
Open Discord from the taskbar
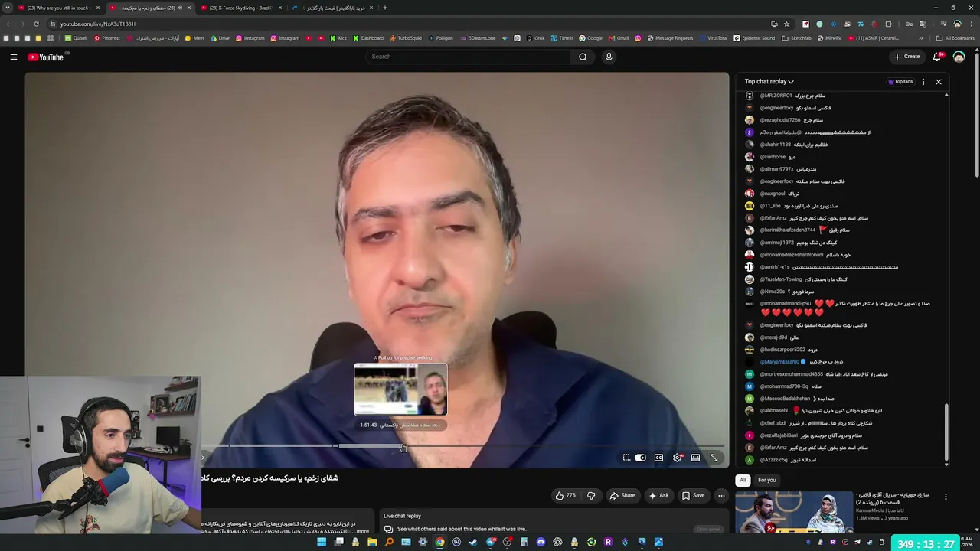click(541, 543)
